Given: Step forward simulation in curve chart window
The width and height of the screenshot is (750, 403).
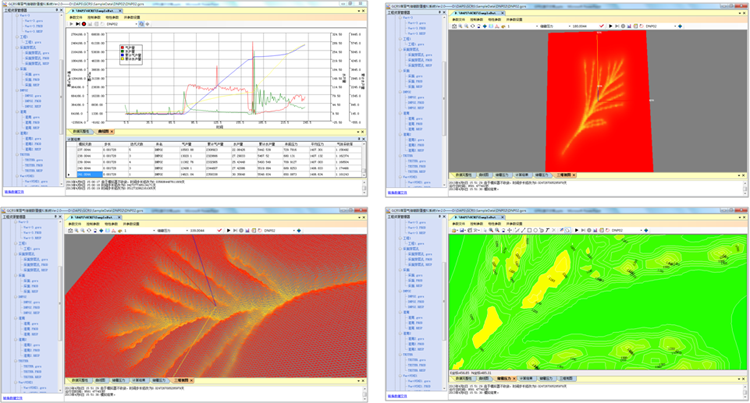Looking at the screenshot, I should [77, 24].
